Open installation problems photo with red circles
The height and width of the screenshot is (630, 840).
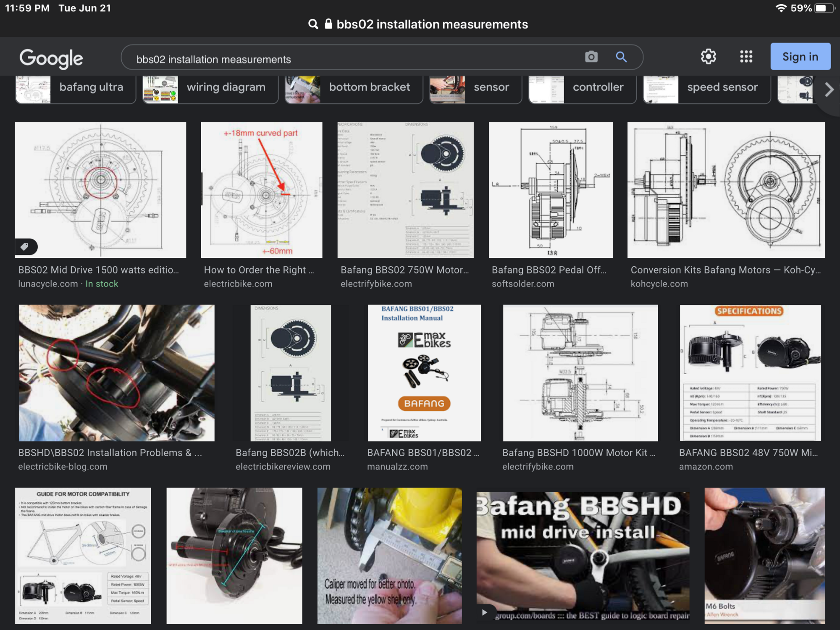click(116, 373)
